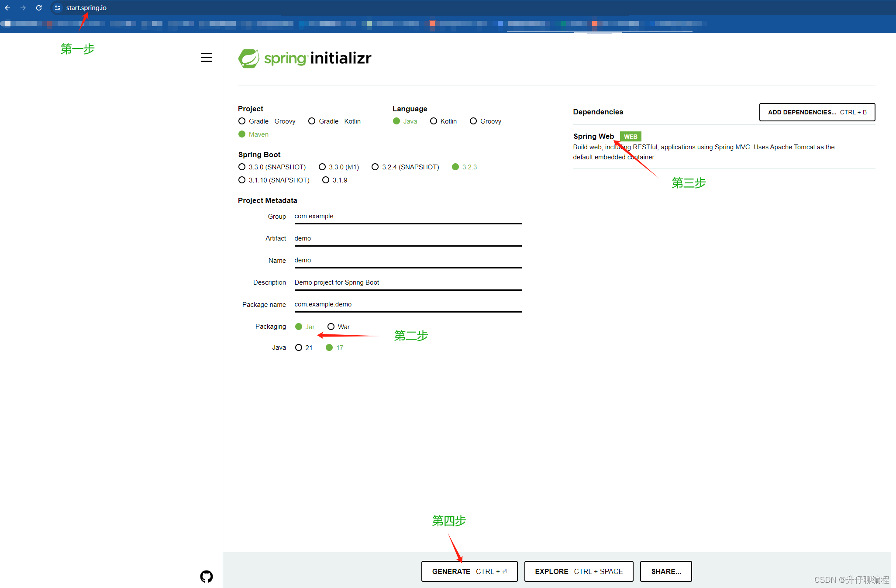Pick Java version 17

tap(334, 348)
